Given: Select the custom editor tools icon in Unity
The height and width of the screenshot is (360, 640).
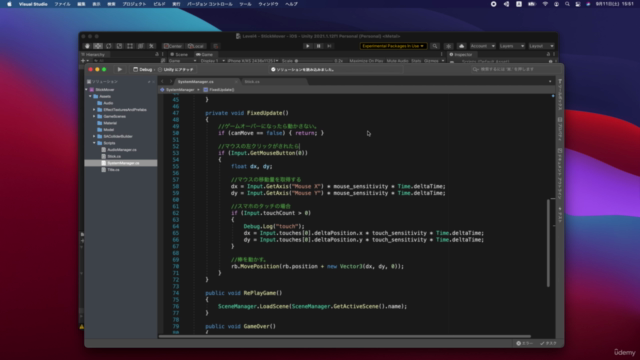Looking at the screenshot, I should point(151,46).
